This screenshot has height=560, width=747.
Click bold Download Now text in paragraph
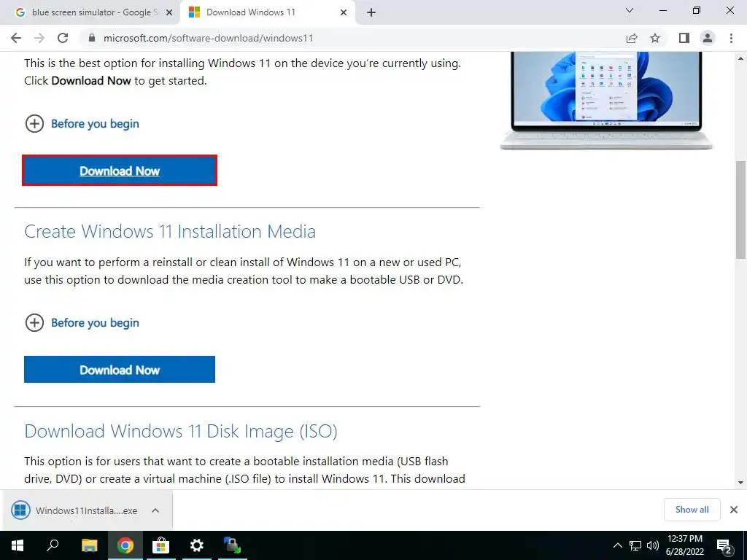pyautogui.click(x=91, y=80)
